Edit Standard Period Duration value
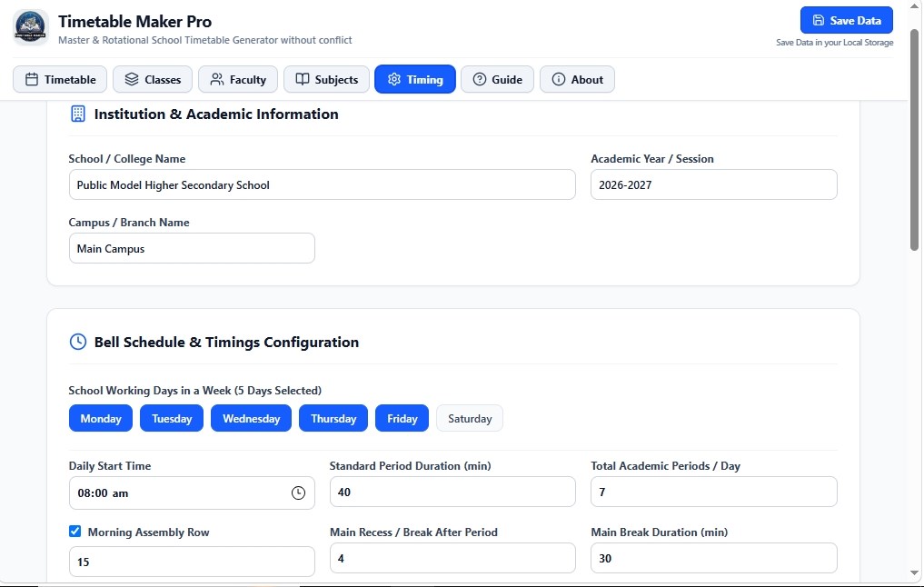The width and height of the screenshot is (924, 587). point(452,492)
